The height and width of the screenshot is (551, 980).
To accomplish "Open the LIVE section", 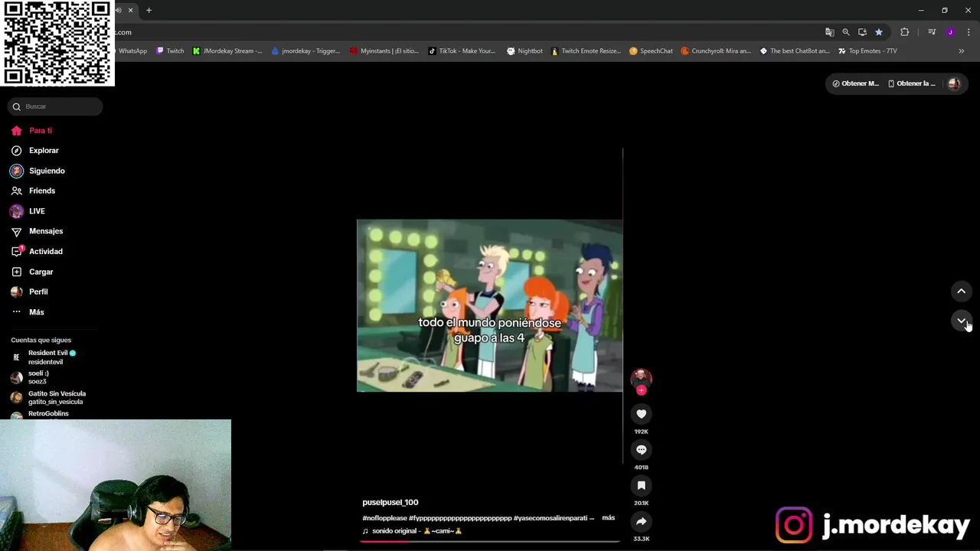I will [28, 211].
